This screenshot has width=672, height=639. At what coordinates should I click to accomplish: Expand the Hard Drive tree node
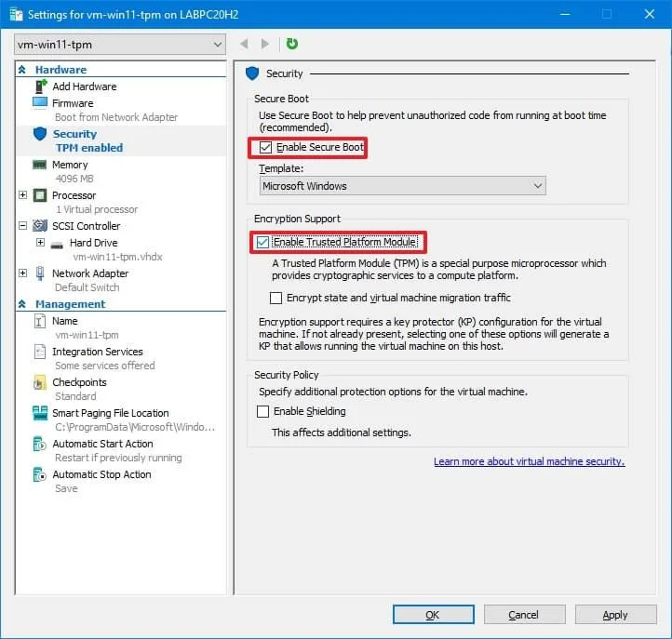[x=40, y=243]
